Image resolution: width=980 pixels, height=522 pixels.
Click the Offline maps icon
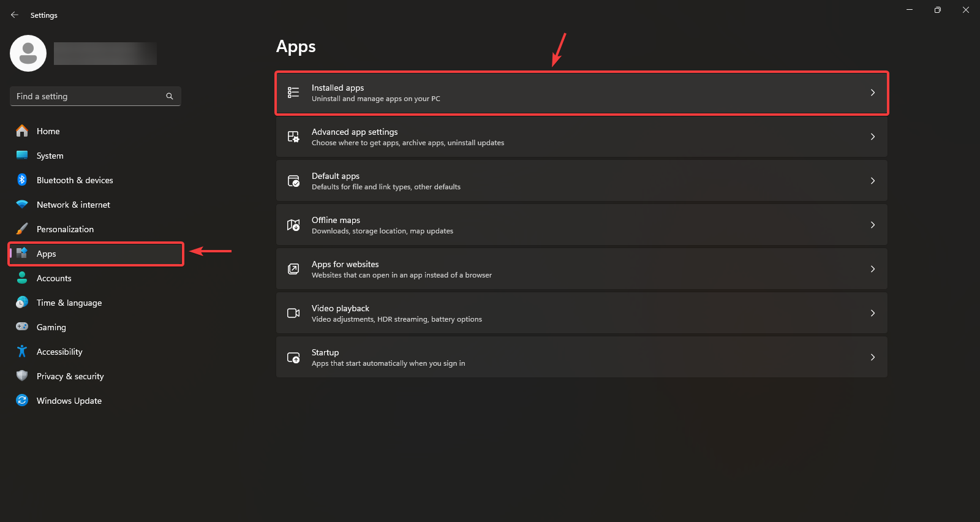pos(293,225)
